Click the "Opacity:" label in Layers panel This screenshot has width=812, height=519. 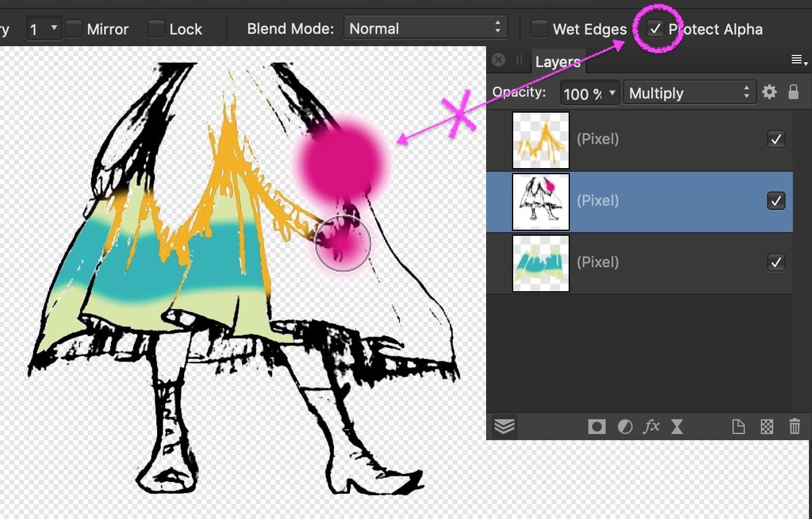click(x=519, y=92)
